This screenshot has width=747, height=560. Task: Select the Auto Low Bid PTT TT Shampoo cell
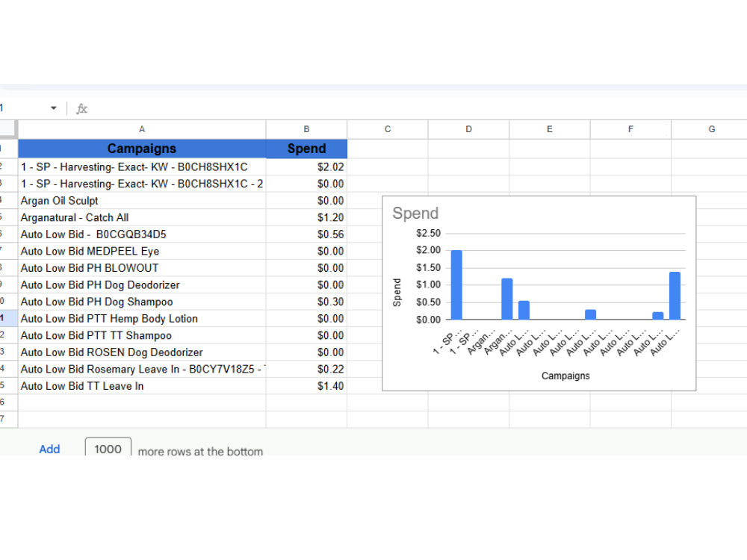(x=142, y=335)
